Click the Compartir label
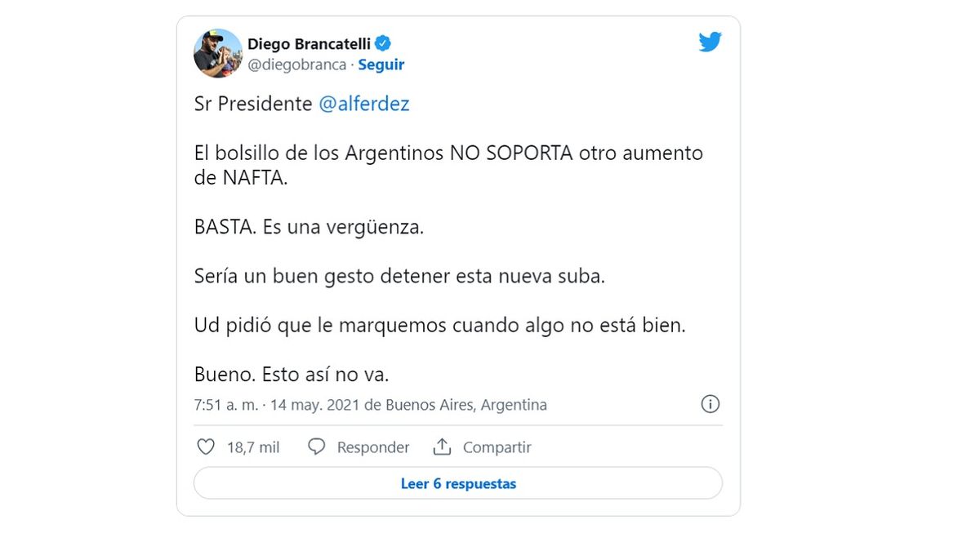Screen dimensions: 980x551 pyautogui.click(x=497, y=447)
